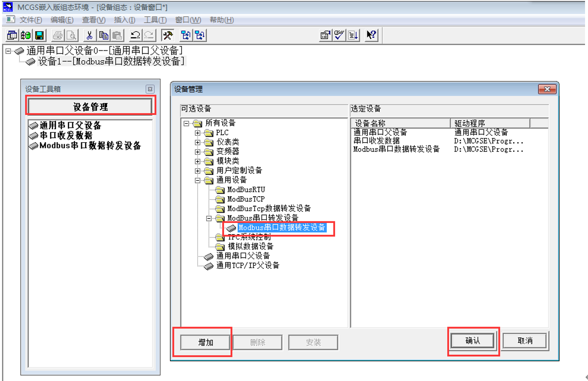Viewport: 588px width, 381px height.
Task: Confirm with the 确认 button
Action: click(x=472, y=340)
